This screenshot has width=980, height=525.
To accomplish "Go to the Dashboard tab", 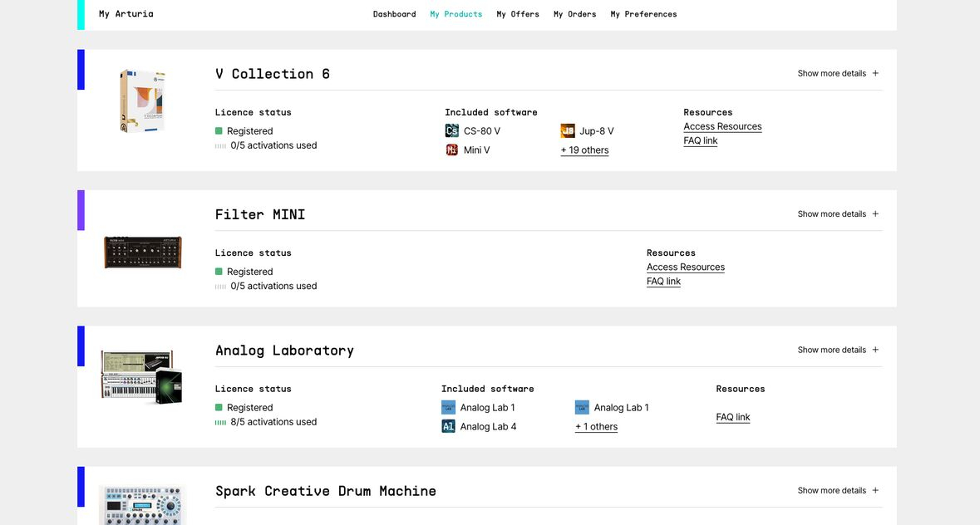I will (394, 14).
